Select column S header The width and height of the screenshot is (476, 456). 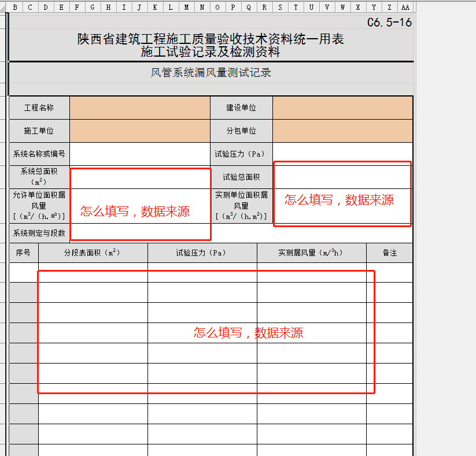[x=280, y=8]
